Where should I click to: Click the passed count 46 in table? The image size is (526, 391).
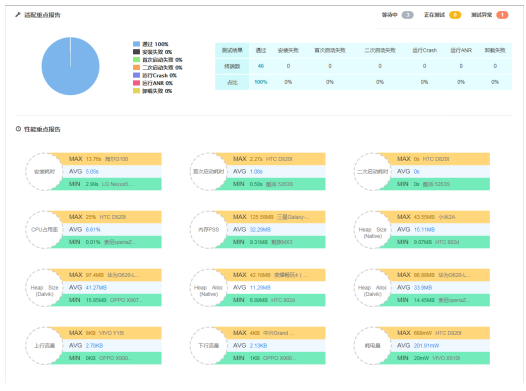[261, 66]
